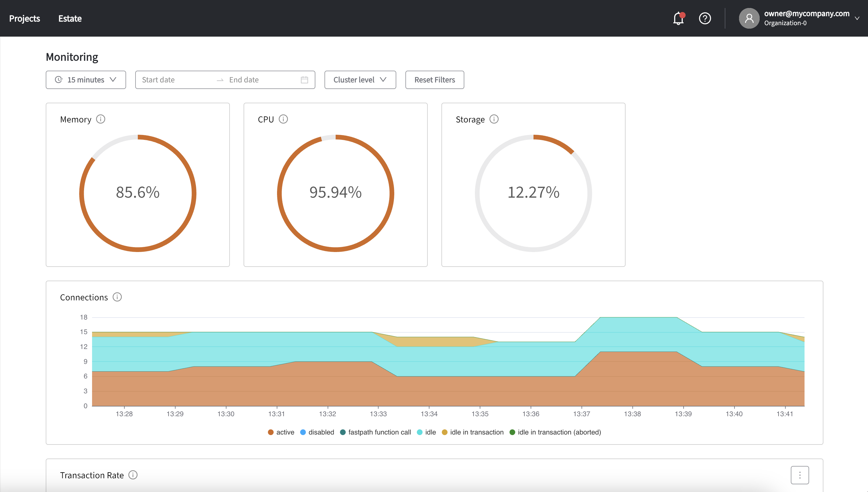Open the 15 minutes time range dropdown
Viewport: 868px width, 492px height.
point(86,80)
